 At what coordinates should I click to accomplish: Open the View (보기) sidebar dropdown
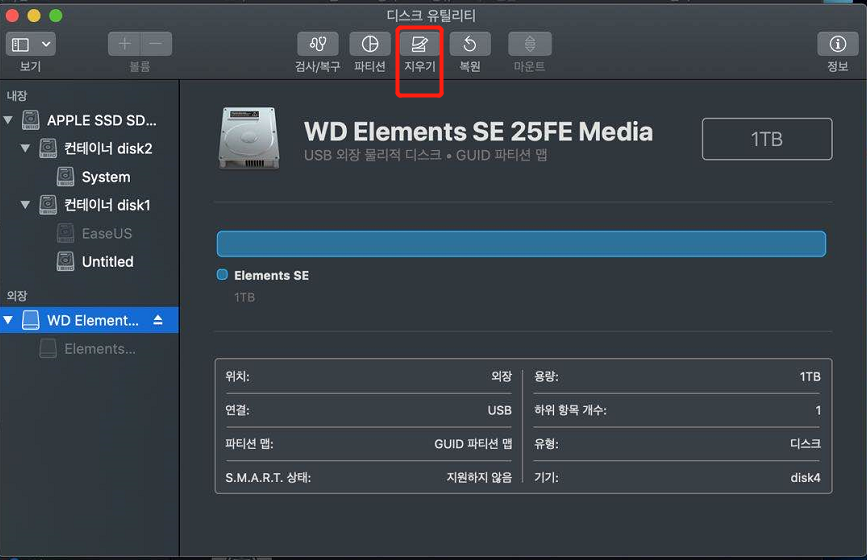(32, 44)
